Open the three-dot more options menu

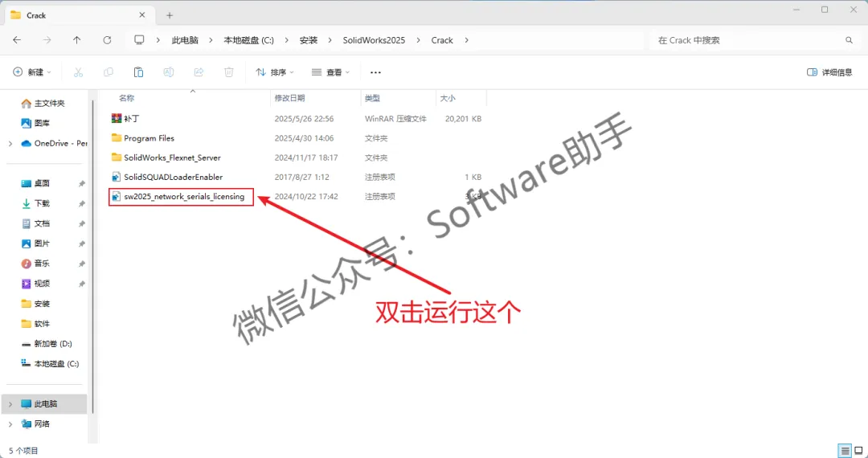[x=375, y=72]
